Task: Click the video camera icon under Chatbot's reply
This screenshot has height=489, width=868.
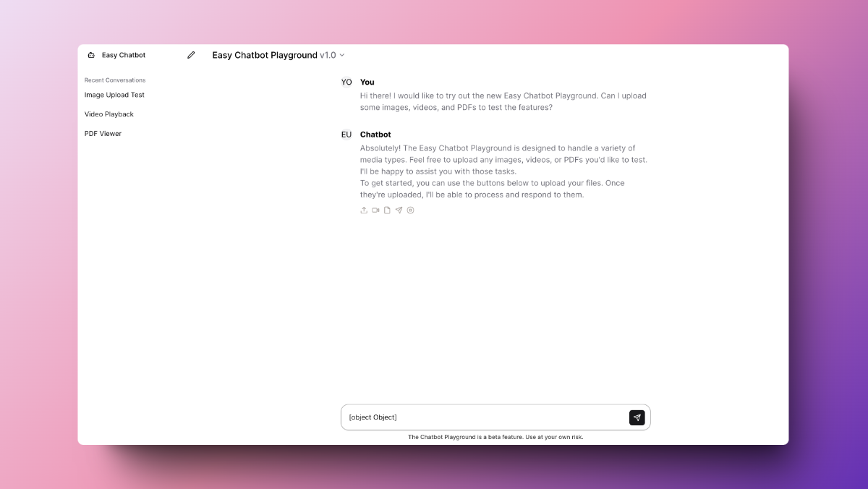Action: [375, 211]
